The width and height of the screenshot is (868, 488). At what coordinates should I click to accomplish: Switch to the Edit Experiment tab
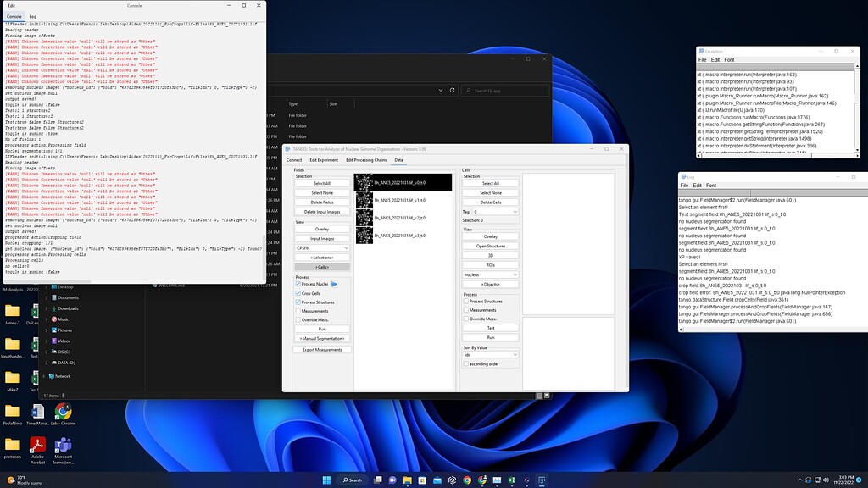[324, 160]
